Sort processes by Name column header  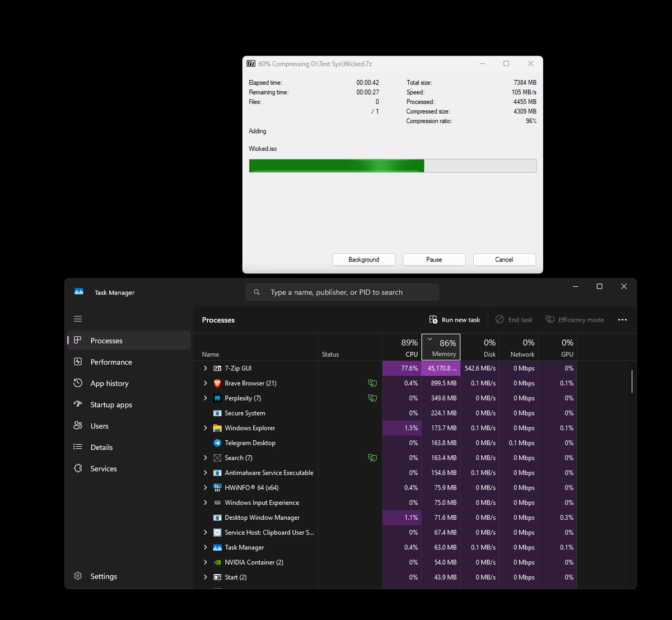point(256,347)
